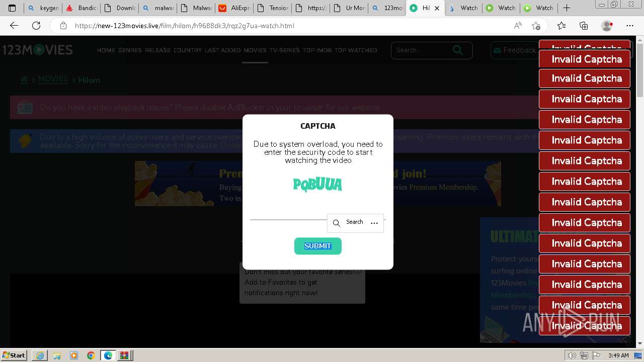Open TV-SERIES nav item
This screenshot has height=362, width=644.
[x=285, y=50]
